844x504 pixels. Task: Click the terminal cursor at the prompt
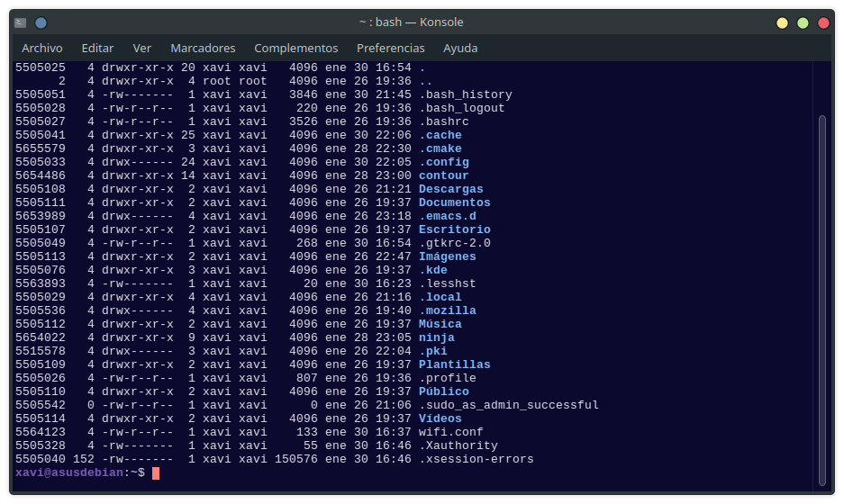click(x=156, y=472)
